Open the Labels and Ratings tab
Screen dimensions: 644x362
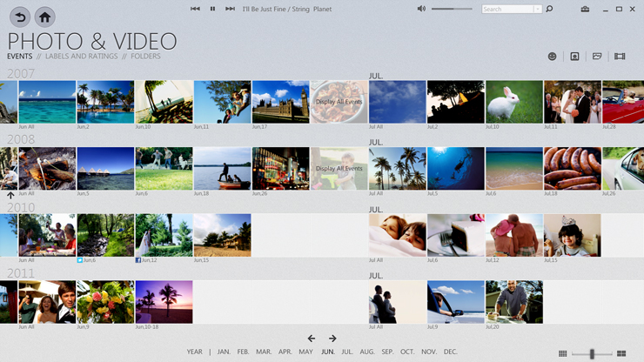(x=81, y=57)
